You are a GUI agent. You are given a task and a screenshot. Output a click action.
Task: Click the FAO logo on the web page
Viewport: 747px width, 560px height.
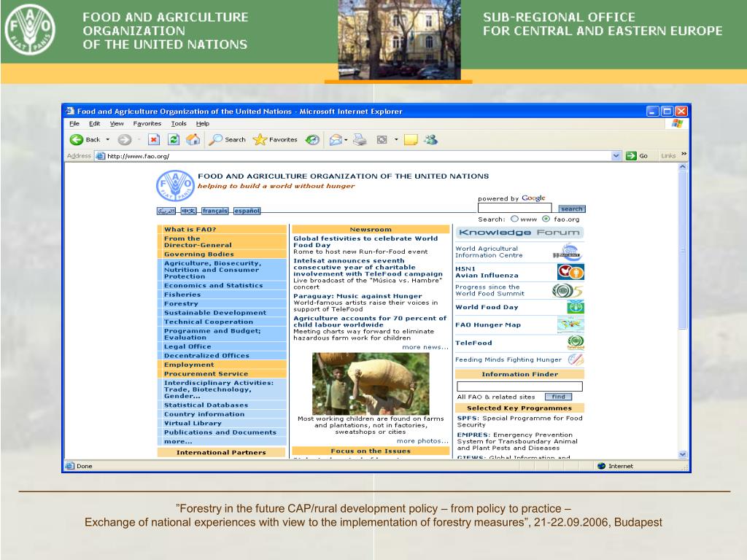(x=175, y=185)
